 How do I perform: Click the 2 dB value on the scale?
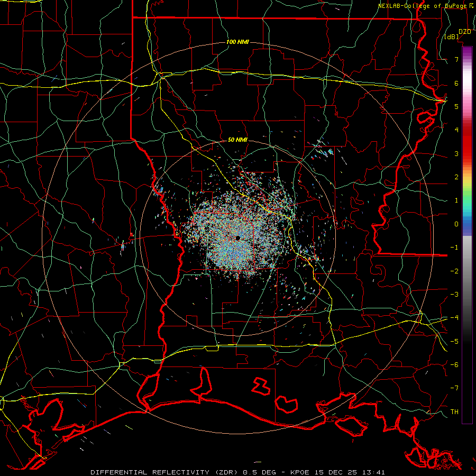pos(456,177)
